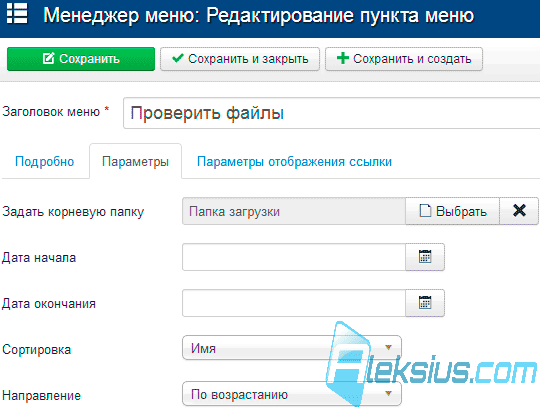The height and width of the screenshot is (408, 540).
Task: Click the green Сохранить button
Action: pyautogui.click(x=81, y=59)
